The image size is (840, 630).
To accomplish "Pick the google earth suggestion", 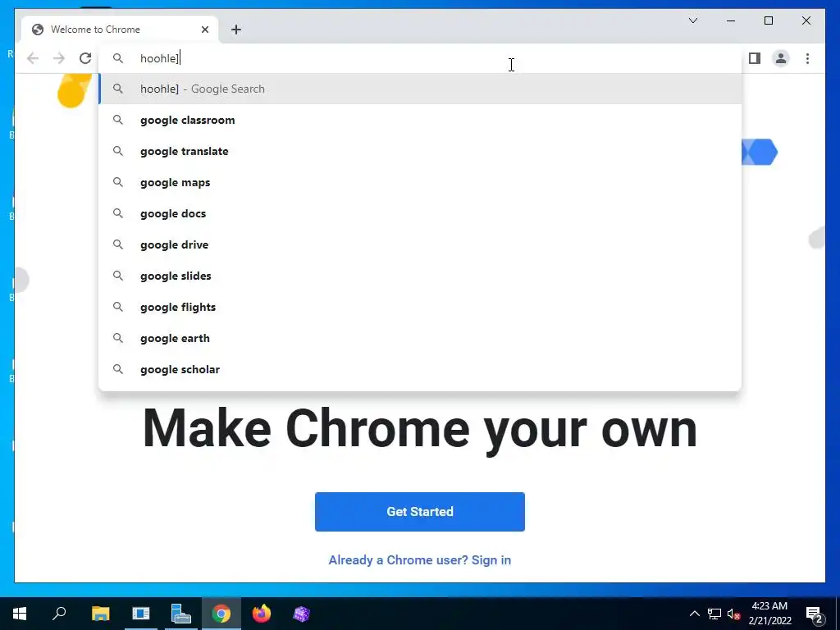I will [420, 338].
